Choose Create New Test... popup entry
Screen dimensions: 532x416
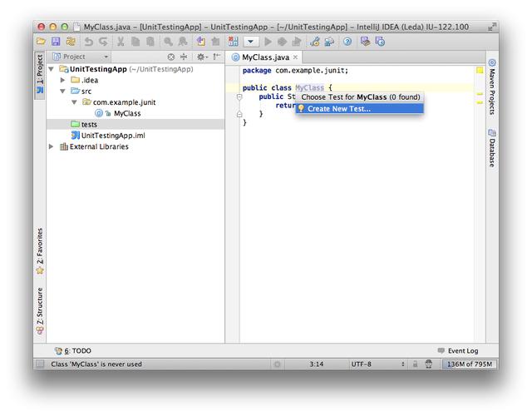coord(360,109)
